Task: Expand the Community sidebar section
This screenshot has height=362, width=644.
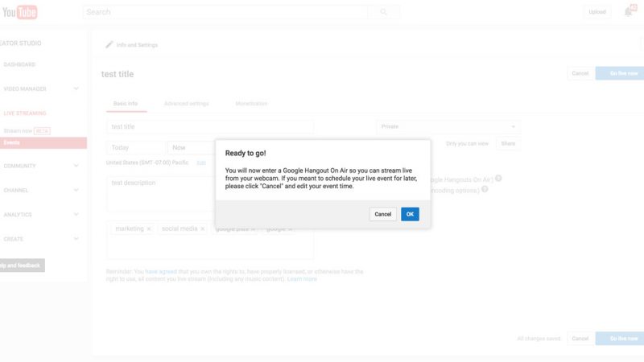Action: [x=76, y=166]
